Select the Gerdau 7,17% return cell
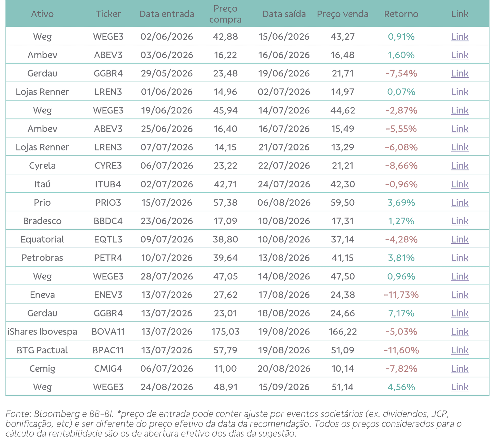 401,313
